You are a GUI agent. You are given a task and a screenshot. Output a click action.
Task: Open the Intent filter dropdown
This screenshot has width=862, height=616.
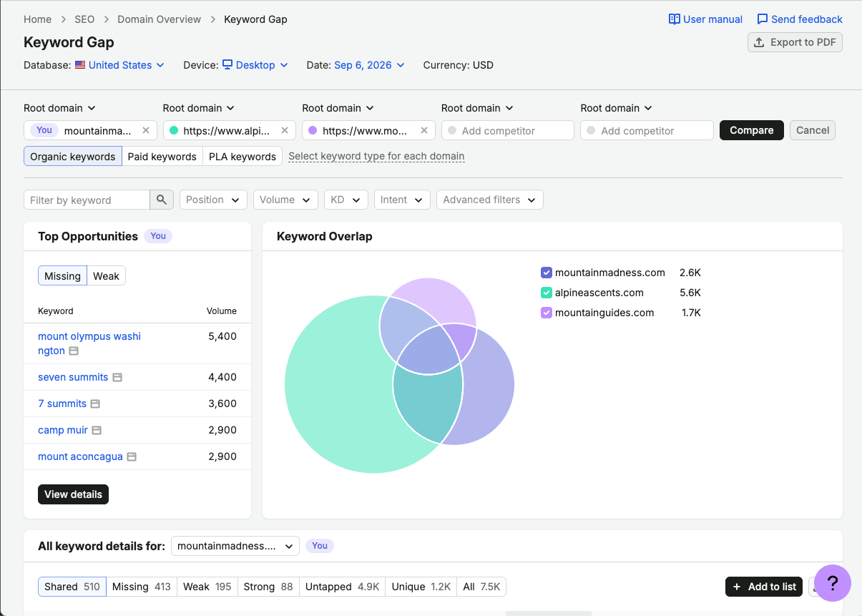(x=402, y=200)
